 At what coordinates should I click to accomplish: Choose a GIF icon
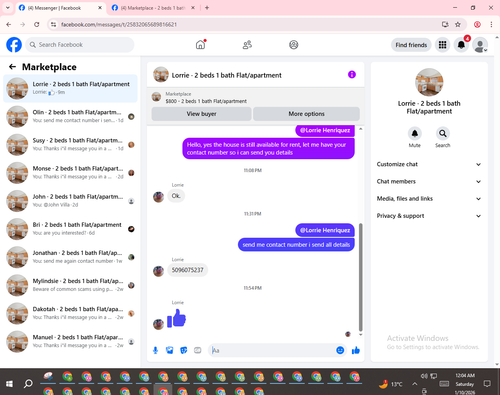[x=198, y=350]
